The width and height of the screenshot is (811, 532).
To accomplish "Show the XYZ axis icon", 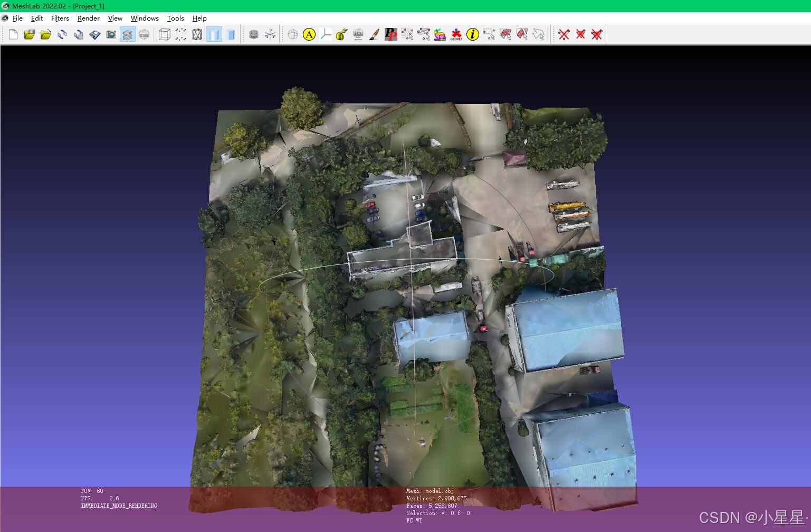I will point(270,35).
